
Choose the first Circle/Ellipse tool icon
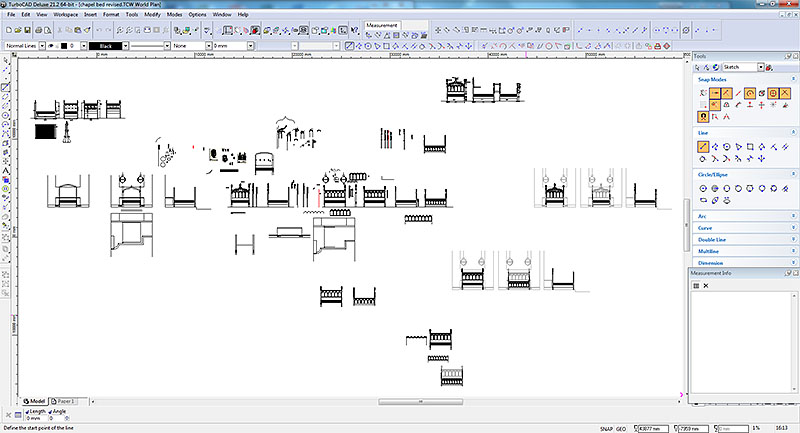(x=704, y=188)
